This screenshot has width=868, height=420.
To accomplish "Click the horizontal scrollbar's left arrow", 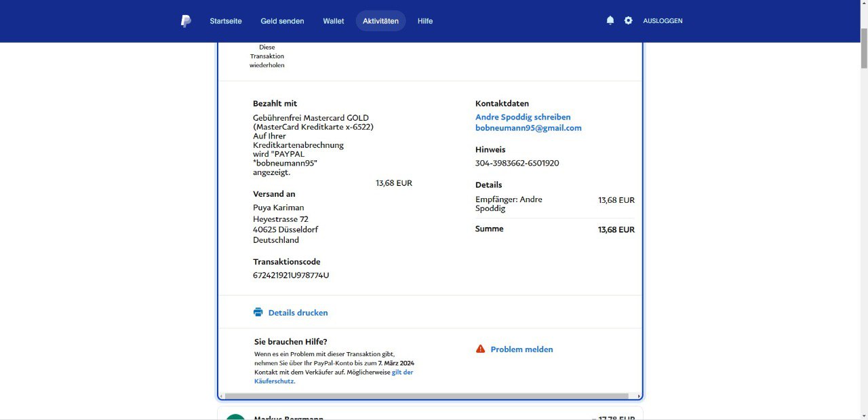I will [221, 396].
